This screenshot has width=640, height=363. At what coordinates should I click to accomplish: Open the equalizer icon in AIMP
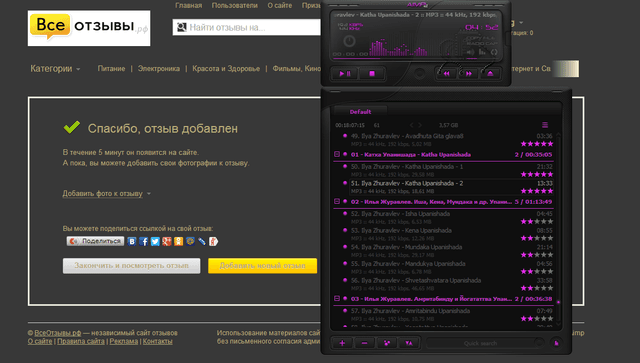[482, 52]
